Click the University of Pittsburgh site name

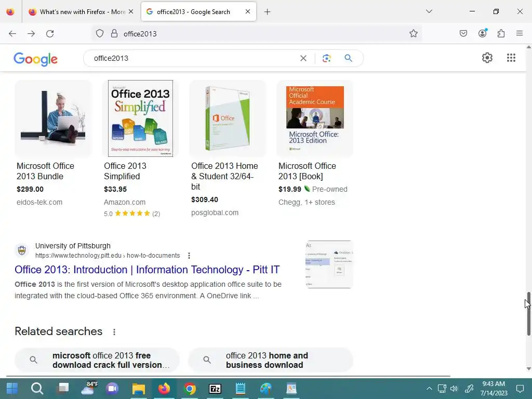(73, 246)
